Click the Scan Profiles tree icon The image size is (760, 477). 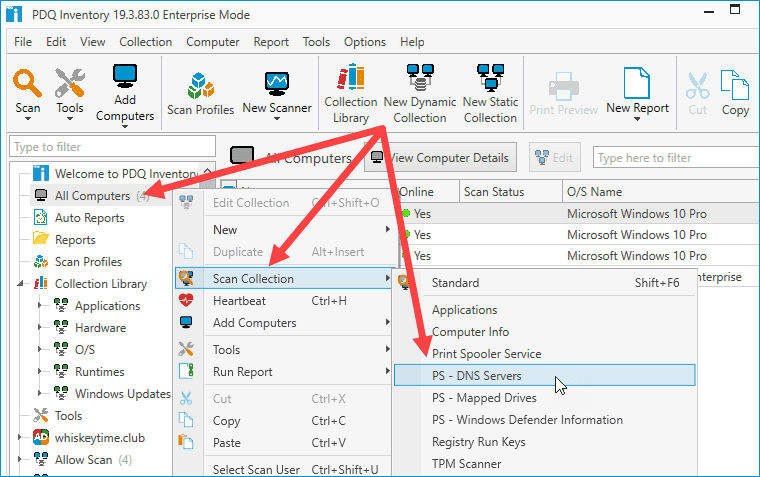point(41,261)
